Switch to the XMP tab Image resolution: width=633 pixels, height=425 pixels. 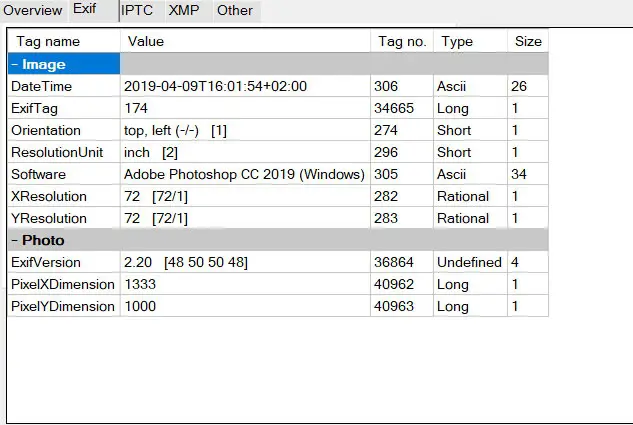click(x=183, y=11)
